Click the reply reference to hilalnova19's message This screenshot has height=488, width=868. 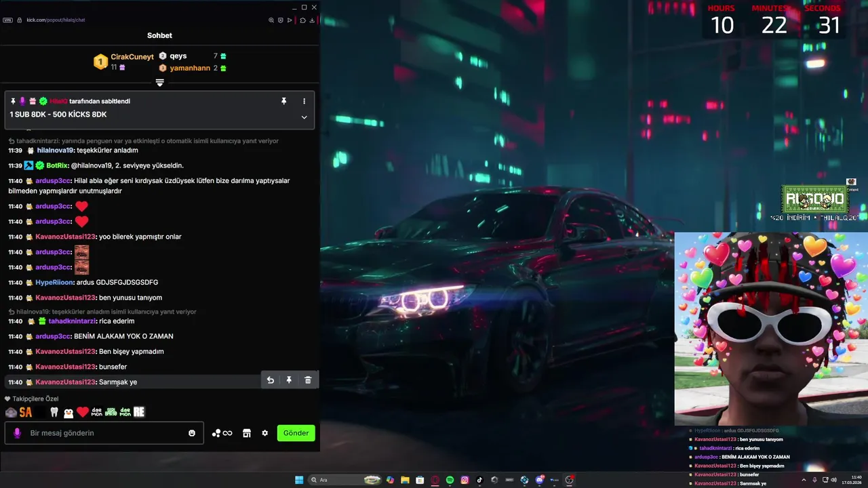[x=102, y=312]
